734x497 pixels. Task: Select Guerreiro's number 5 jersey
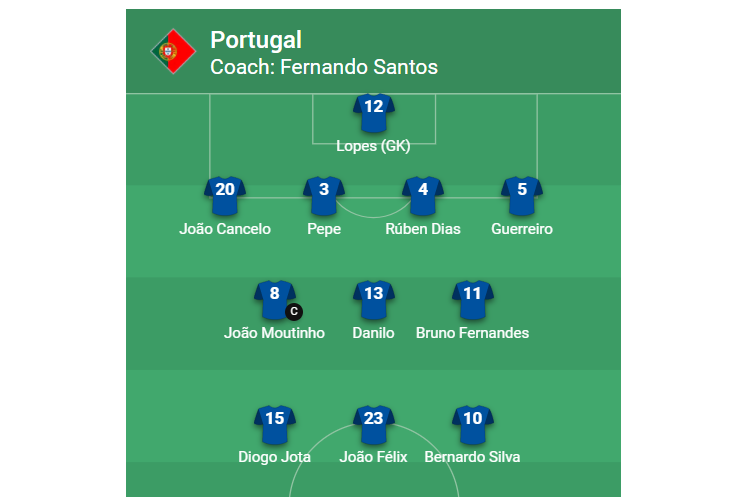522,196
